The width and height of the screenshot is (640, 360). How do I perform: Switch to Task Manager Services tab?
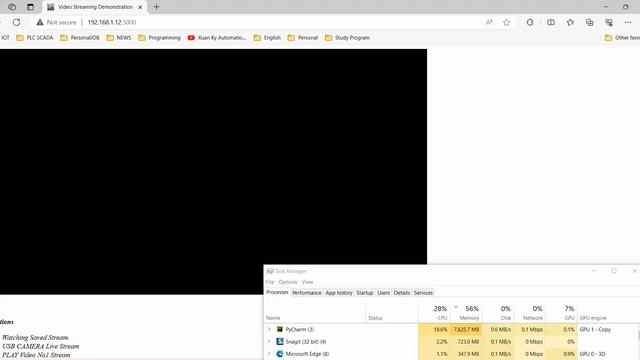click(x=423, y=293)
